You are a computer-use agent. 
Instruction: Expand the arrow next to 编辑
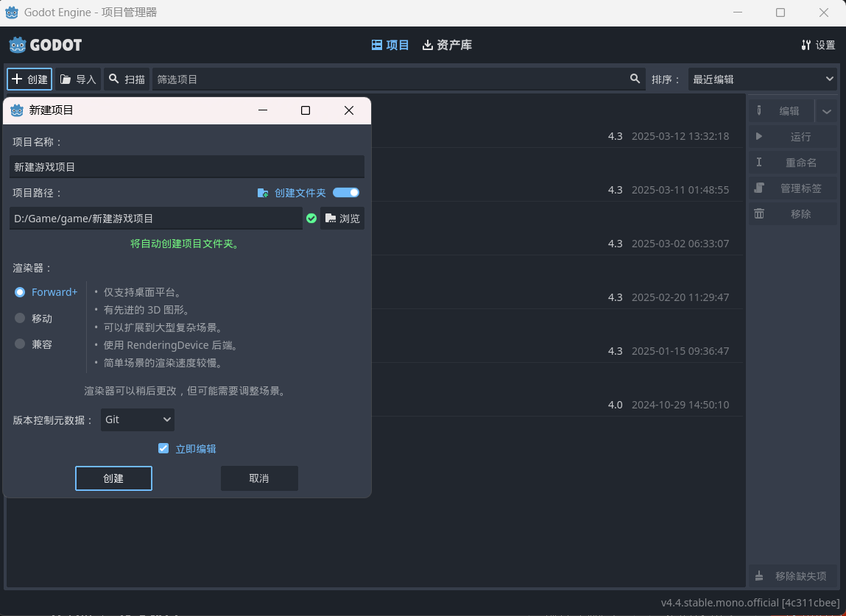pos(827,111)
